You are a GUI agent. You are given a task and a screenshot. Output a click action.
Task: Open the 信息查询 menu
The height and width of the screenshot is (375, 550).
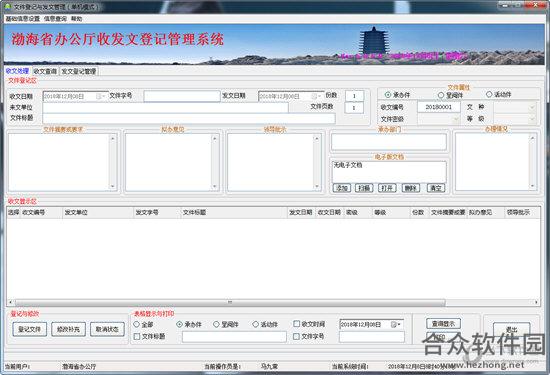tap(55, 19)
